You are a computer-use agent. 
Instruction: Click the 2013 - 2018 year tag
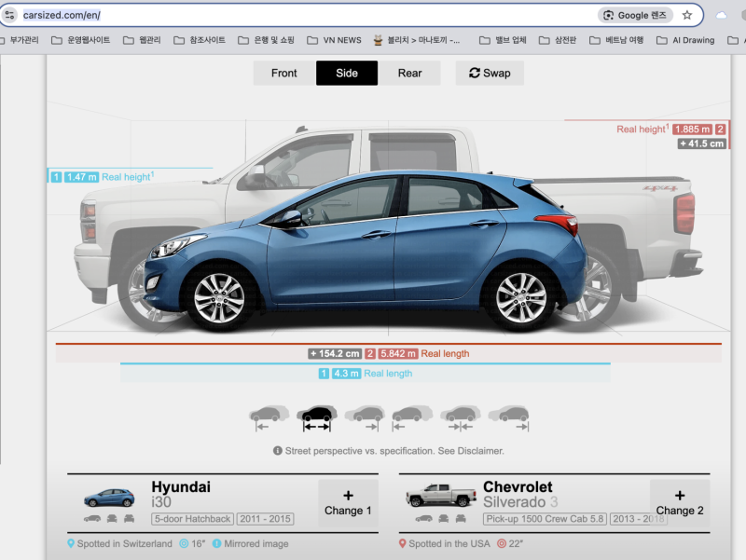[x=639, y=519]
